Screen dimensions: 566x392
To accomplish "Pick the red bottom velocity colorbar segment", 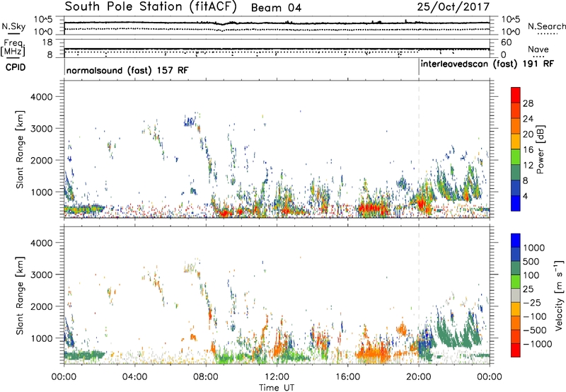I will click(x=516, y=350).
